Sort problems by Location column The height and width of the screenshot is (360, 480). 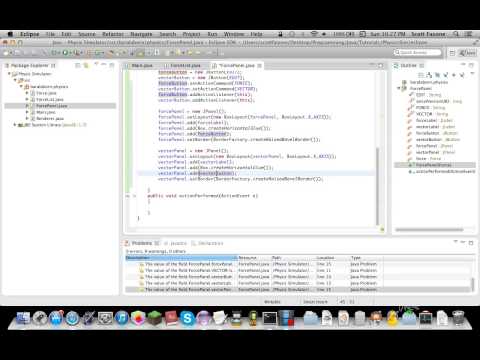pos(332,258)
